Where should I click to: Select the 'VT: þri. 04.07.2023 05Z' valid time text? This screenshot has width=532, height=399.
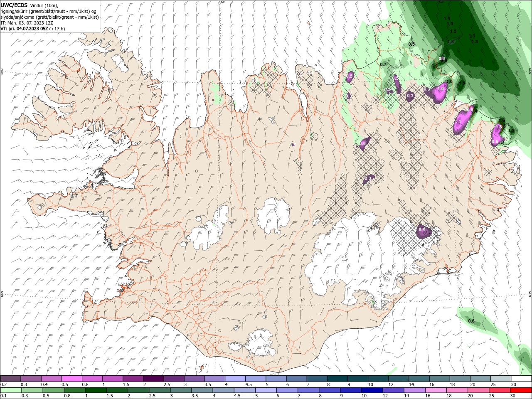click(x=24, y=29)
